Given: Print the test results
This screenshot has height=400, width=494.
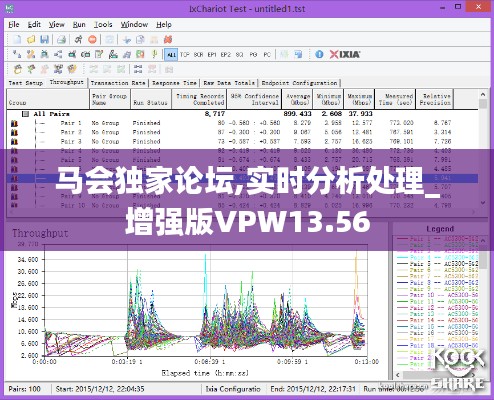Looking at the screenshot, I should tap(61, 40).
